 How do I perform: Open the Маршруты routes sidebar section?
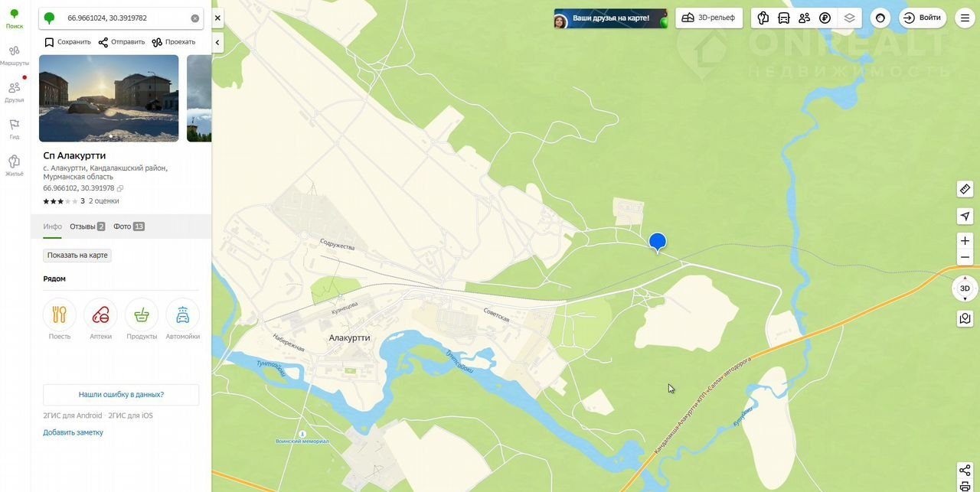(x=15, y=55)
